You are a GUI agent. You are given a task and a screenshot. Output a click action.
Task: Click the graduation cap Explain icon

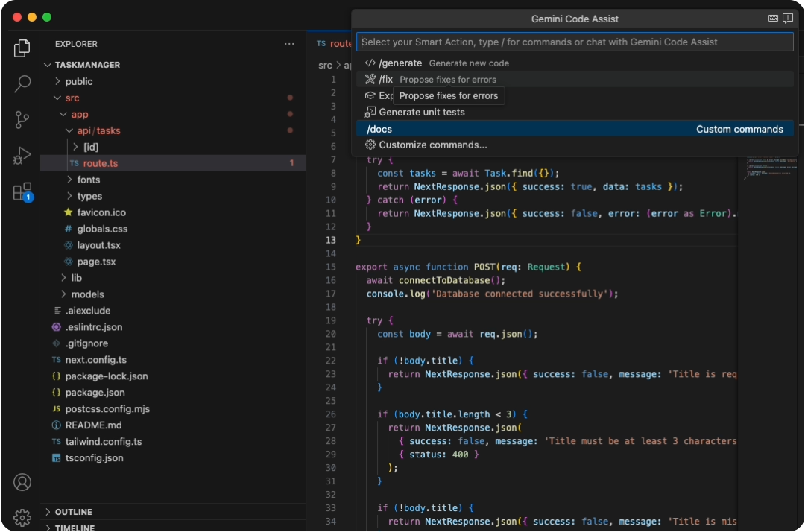tap(370, 95)
